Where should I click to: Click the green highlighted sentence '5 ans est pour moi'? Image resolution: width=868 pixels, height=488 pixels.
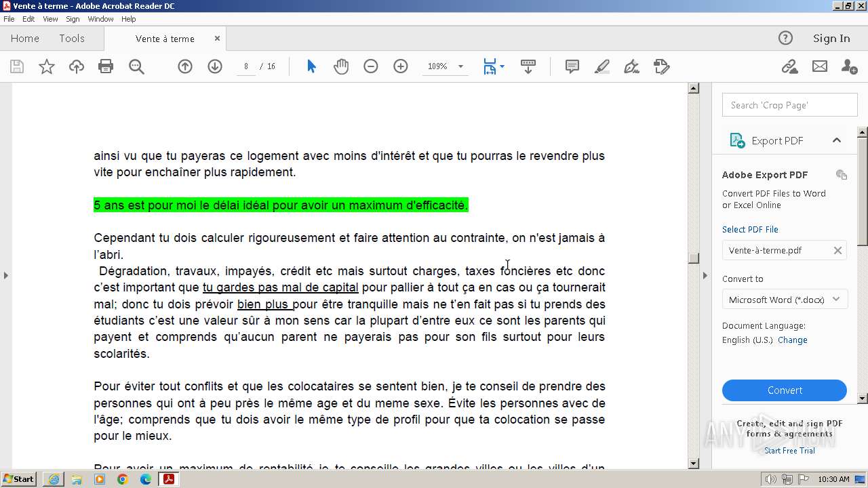pyautogui.click(x=281, y=205)
